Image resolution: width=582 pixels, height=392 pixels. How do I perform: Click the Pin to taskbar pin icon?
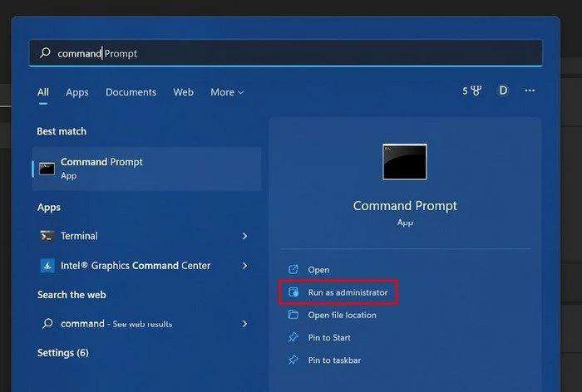(293, 360)
